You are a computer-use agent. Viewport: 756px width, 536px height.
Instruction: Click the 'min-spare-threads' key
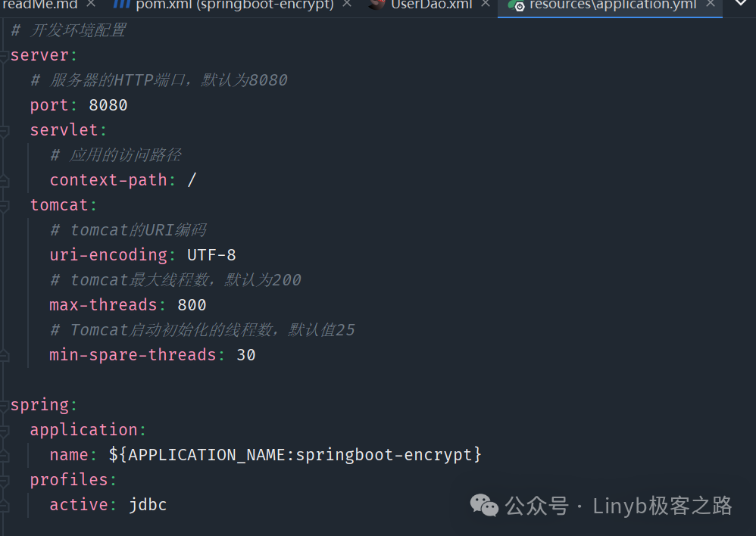click(x=133, y=355)
